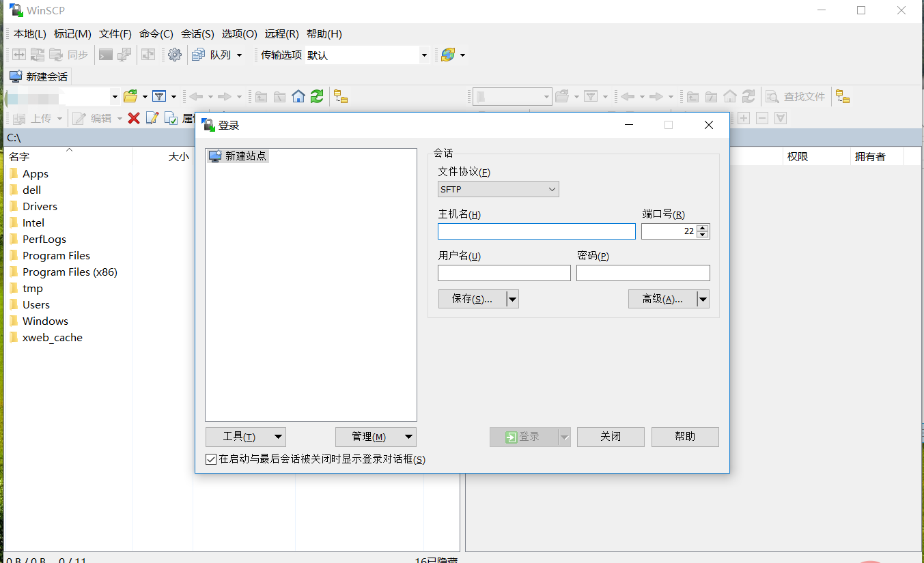
Task: Click the 高级(A)... button
Action: [662, 299]
